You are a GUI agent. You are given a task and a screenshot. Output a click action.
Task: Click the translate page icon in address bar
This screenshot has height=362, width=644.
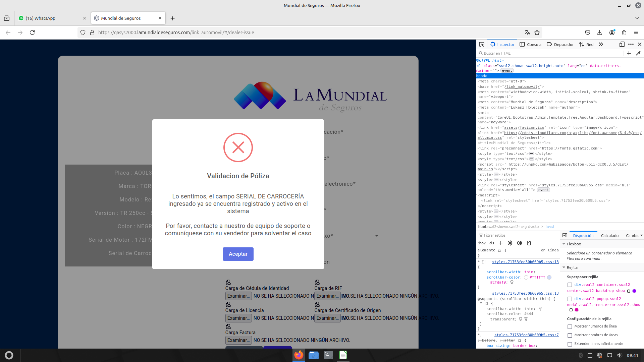coord(528,33)
